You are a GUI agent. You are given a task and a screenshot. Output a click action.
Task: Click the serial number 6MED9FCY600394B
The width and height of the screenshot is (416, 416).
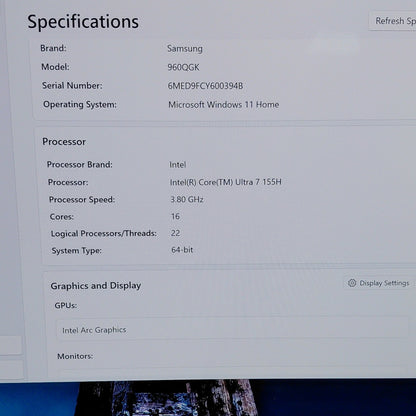point(205,86)
